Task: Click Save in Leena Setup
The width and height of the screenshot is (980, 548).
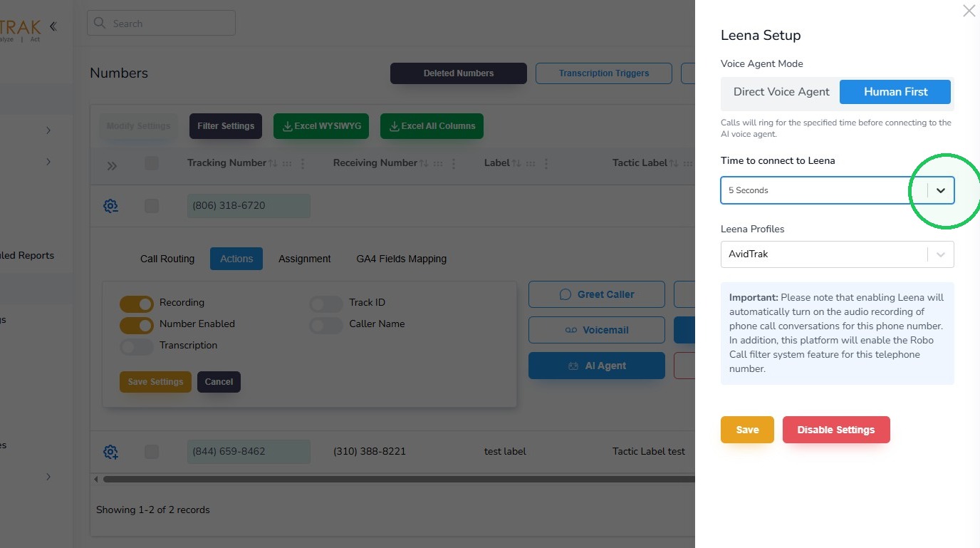Action: 747,430
